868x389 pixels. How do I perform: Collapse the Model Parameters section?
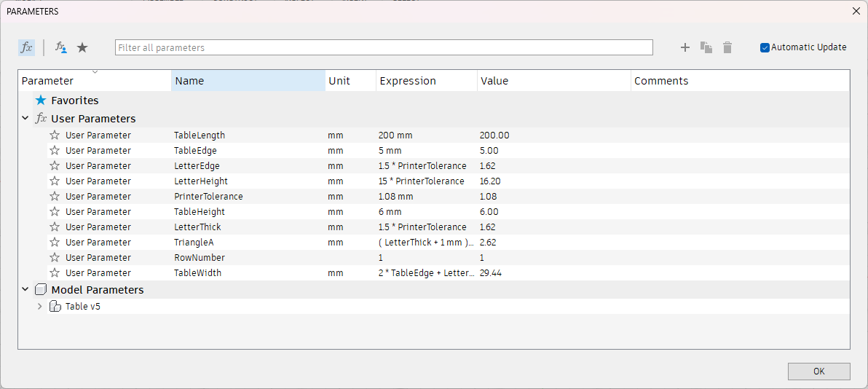(25, 289)
